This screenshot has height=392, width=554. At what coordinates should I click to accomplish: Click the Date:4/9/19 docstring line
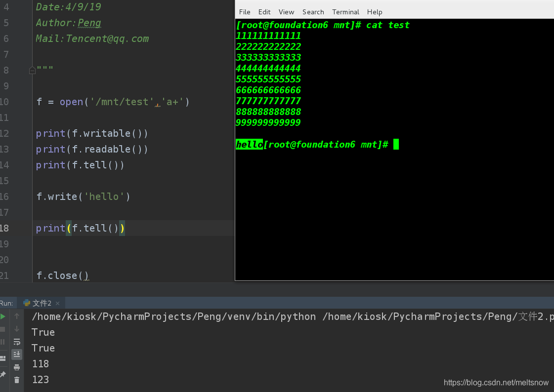[x=69, y=7]
